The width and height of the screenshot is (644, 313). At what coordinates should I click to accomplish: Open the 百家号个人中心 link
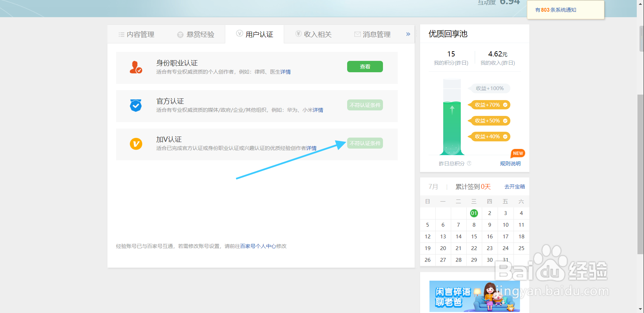(258, 246)
